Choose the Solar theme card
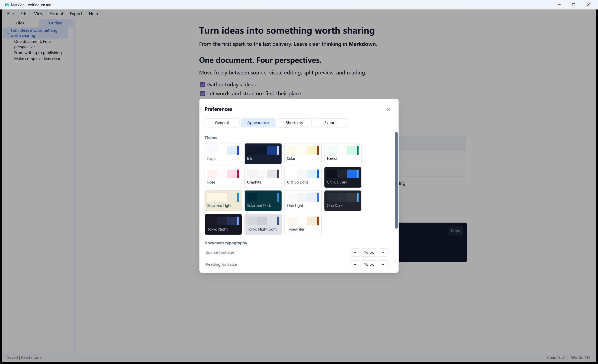 click(x=303, y=154)
